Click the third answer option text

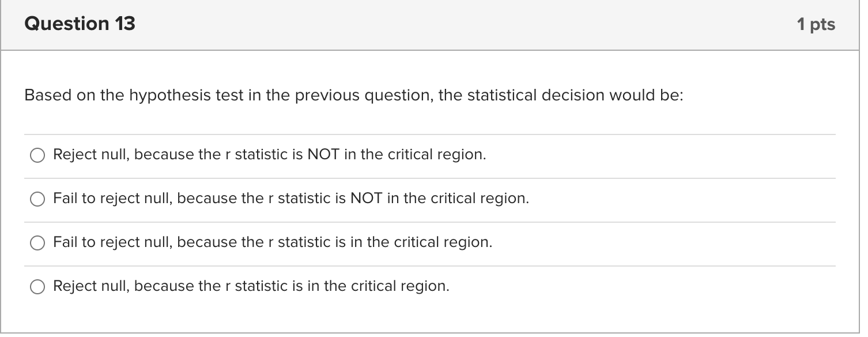(271, 242)
